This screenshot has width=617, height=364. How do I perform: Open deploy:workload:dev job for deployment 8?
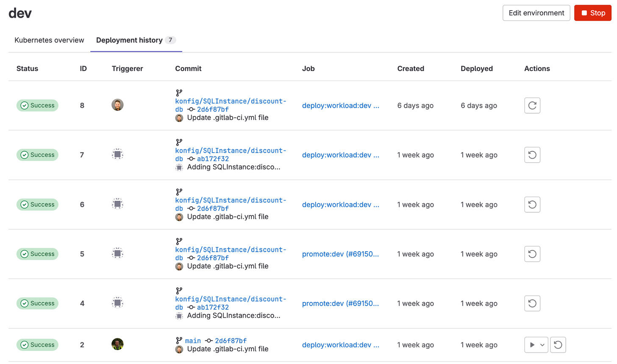click(340, 106)
